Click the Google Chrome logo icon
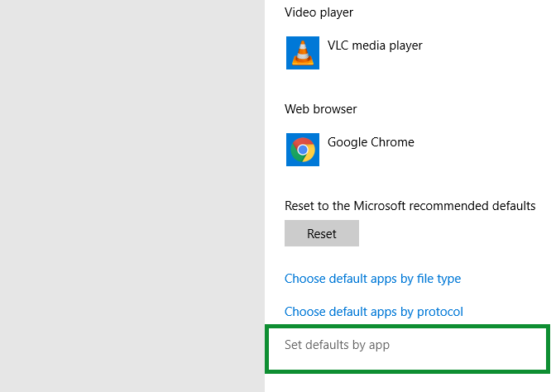Viewport: 551px width, 392px height. (303, 150)
